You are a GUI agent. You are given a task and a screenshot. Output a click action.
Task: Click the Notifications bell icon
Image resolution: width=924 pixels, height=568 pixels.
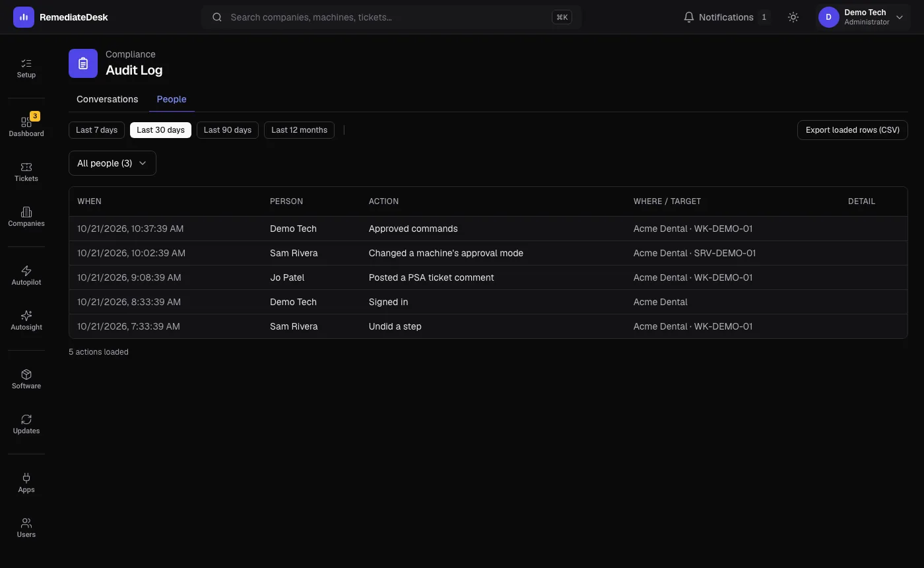(x=689, y=17)
